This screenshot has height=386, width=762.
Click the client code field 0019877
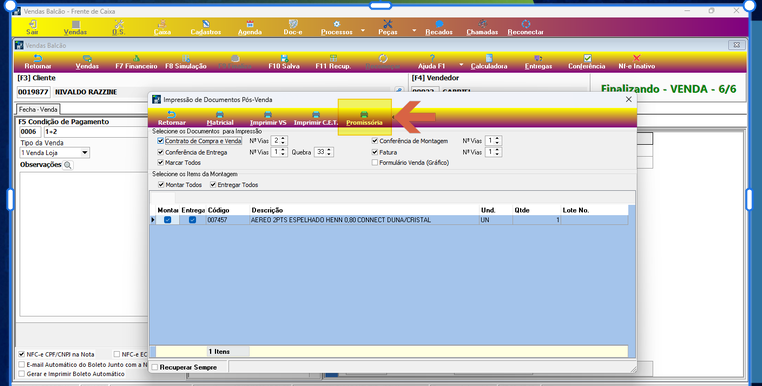34,92
